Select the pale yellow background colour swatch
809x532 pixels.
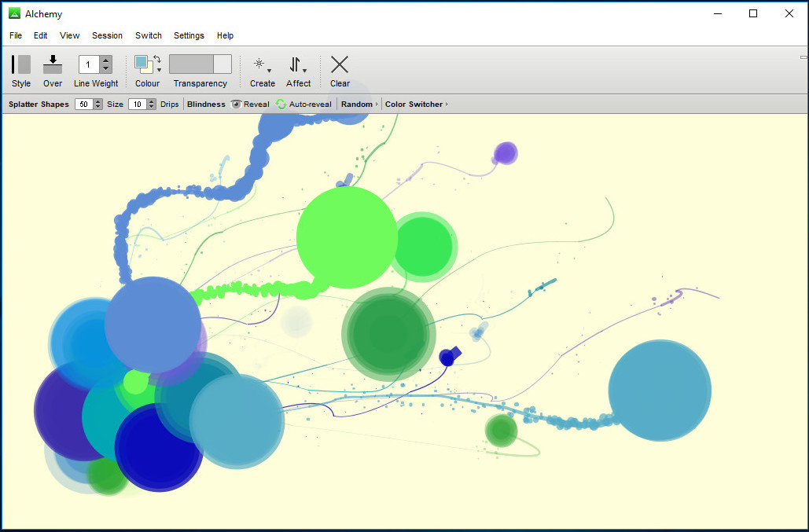point(149,68)
